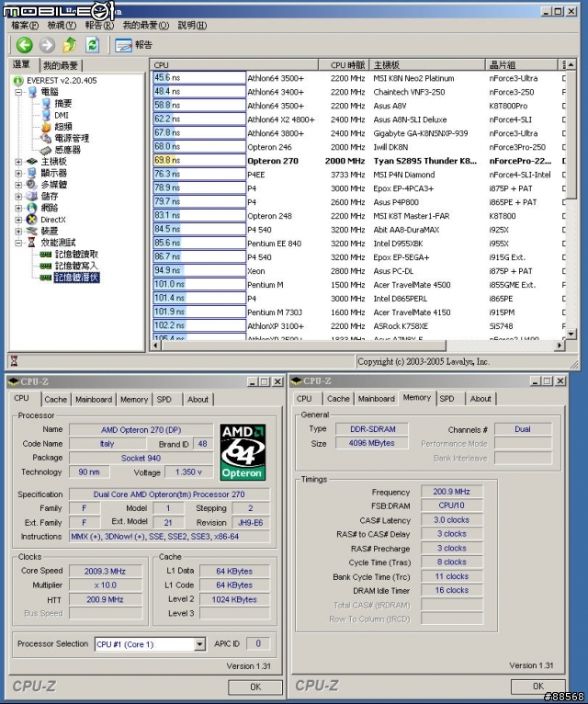The height and width of the screenshot is (704, 588).
Task: Open CPU tab in right CPU-Z window
Action: (304, 398)
